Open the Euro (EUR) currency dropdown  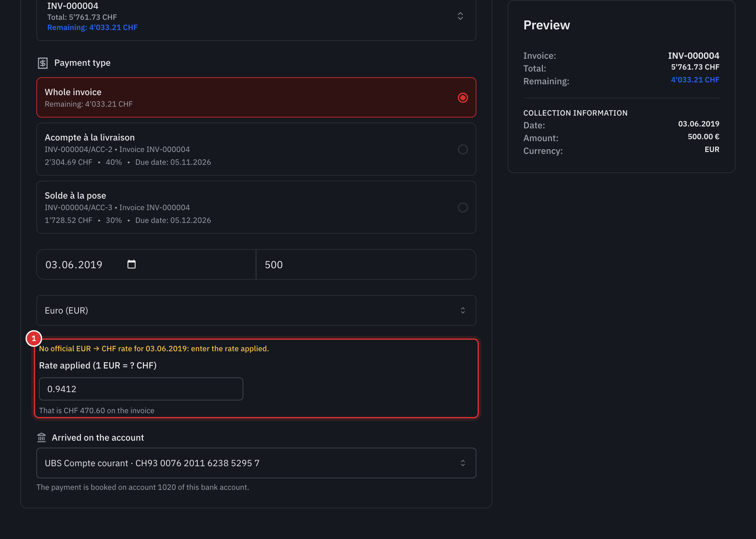(256, 310)
